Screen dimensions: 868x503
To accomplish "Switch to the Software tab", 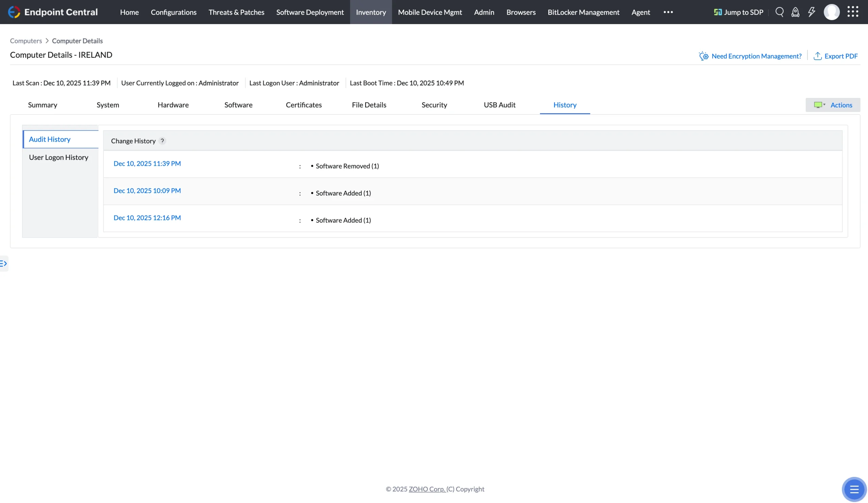I will point(238,105).
